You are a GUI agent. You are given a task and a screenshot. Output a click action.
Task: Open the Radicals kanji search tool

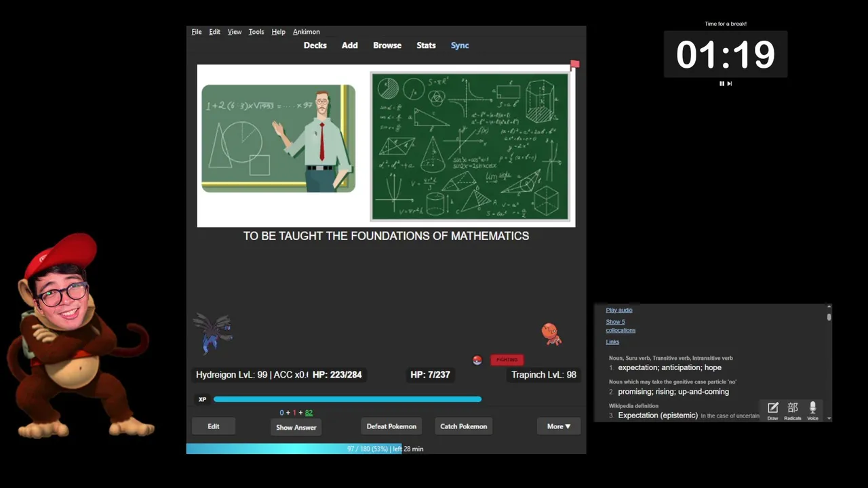point(792,410)
